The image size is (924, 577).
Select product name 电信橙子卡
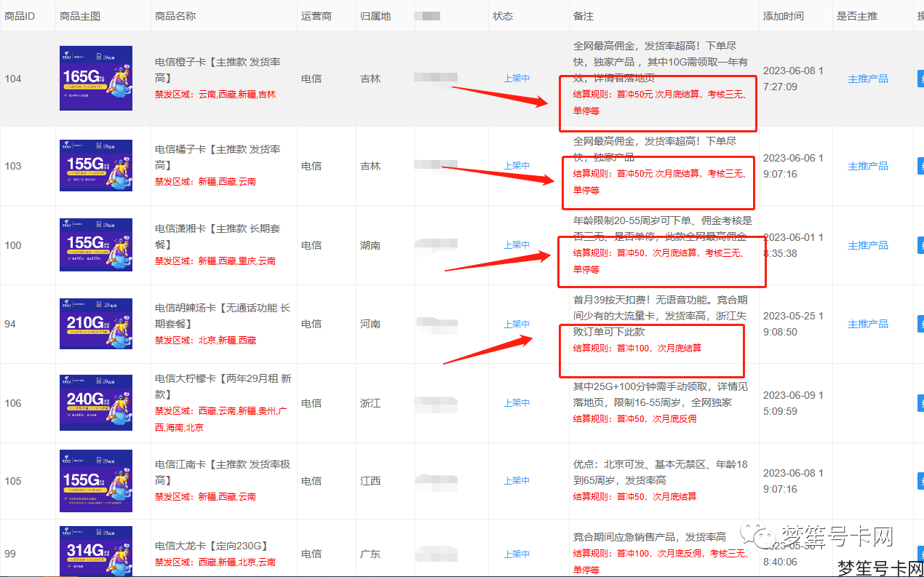(218, 70)
